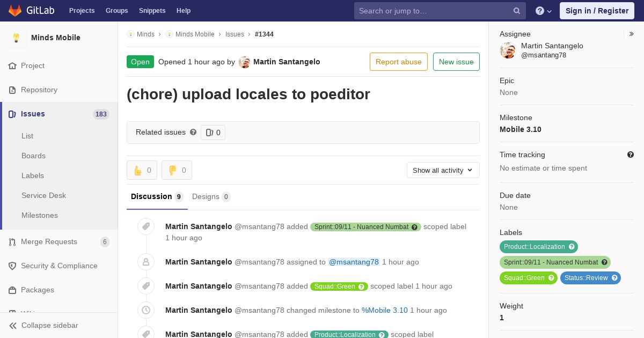Click the Security & Compliance shield icon
Viewport: 644px width, 338px height.
(12, 266)
